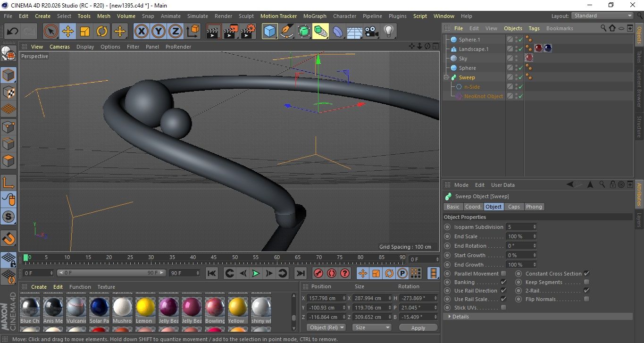Viewport: 644px width, 343px height.
Task: Click the Undo arrow icon
Action: coord(12,32)
